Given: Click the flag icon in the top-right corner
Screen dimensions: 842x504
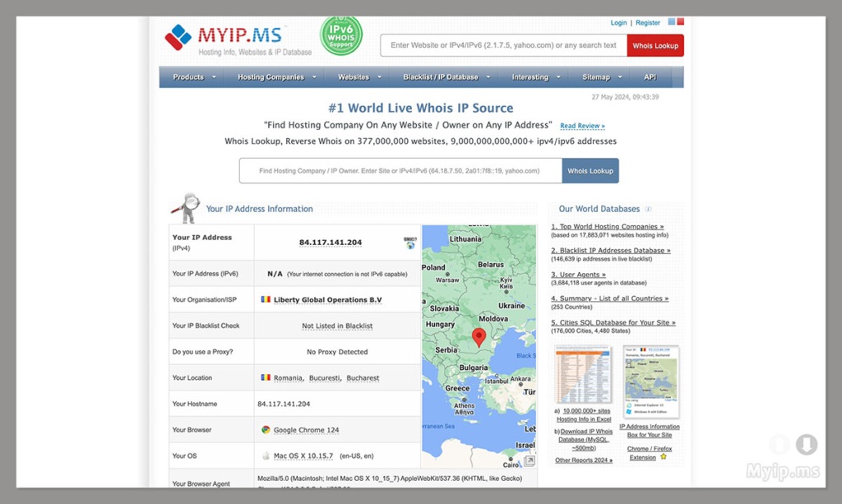Looking at the screenshot, I should (x=678, y=21).
